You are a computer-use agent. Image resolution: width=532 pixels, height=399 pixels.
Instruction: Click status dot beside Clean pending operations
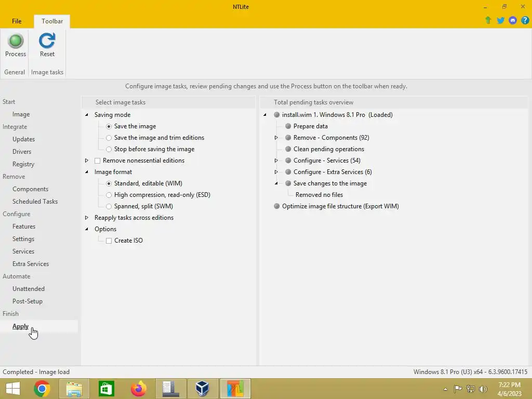pos(288,149)
